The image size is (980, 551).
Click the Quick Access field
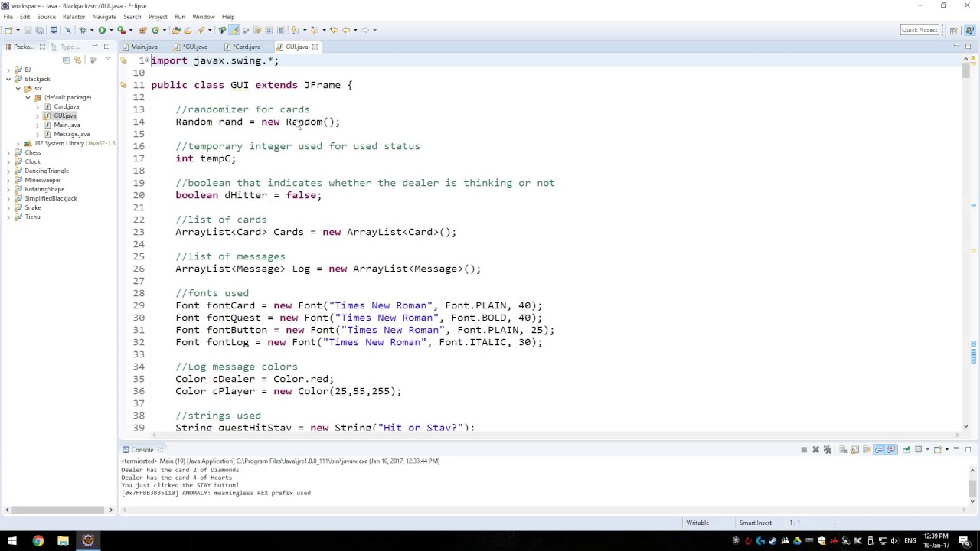coord(920,30)
